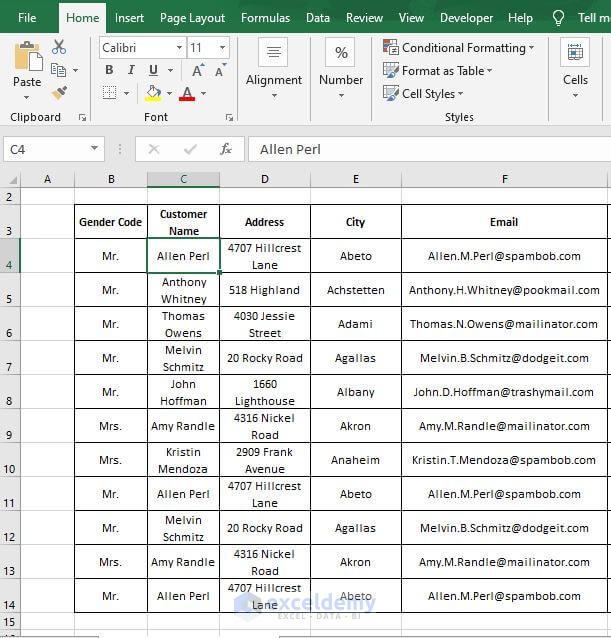Confirm entry with checkmark icon
The height and width of the screenshot is (638, 611).
tap(190, 149)
